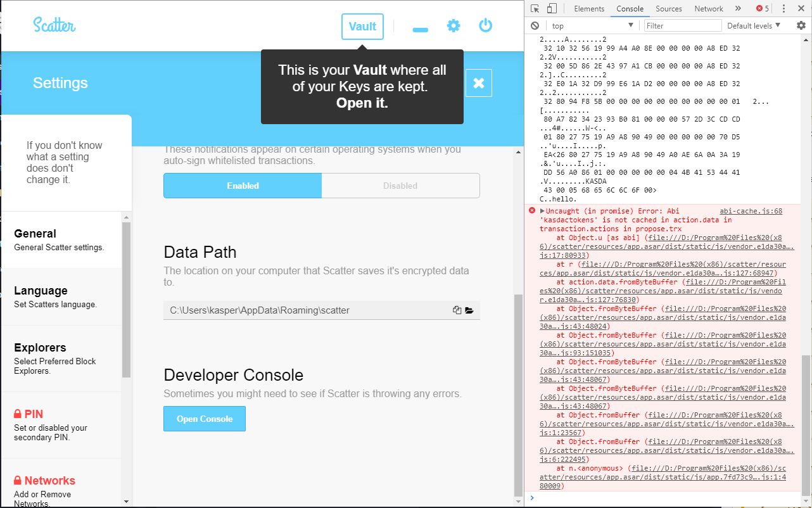Open the top frame context dropdown
The width and height of the screenshot is (812, 508).
[x=590, y=25]
